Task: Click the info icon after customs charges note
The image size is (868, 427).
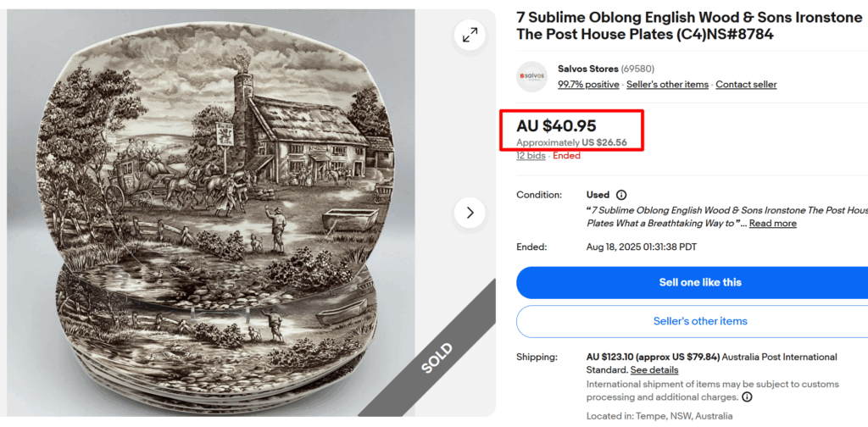Action: 747,396
